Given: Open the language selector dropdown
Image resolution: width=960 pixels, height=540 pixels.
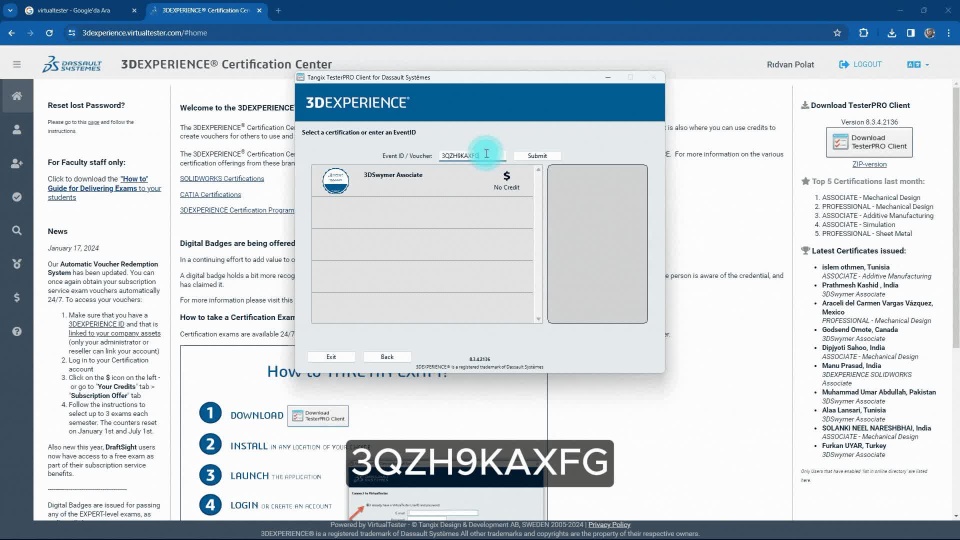Looking at the screenshot, I should click(918, 64).
